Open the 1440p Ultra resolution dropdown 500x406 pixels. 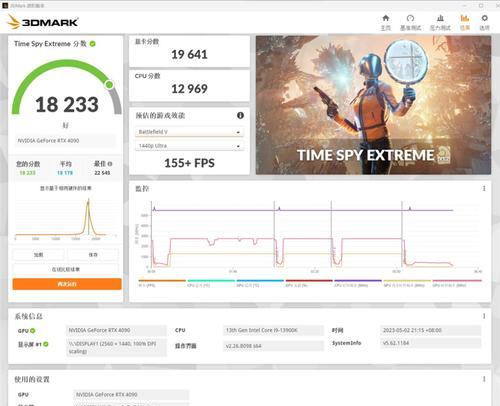189,146
